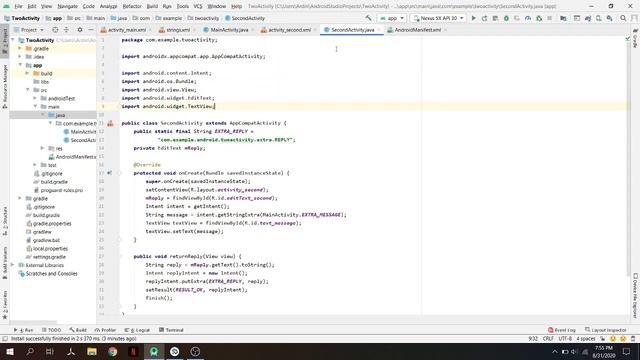The width and height of the screenshot is (640, 360).
Task: Expand External Libraries node
Action: [13, 265]
